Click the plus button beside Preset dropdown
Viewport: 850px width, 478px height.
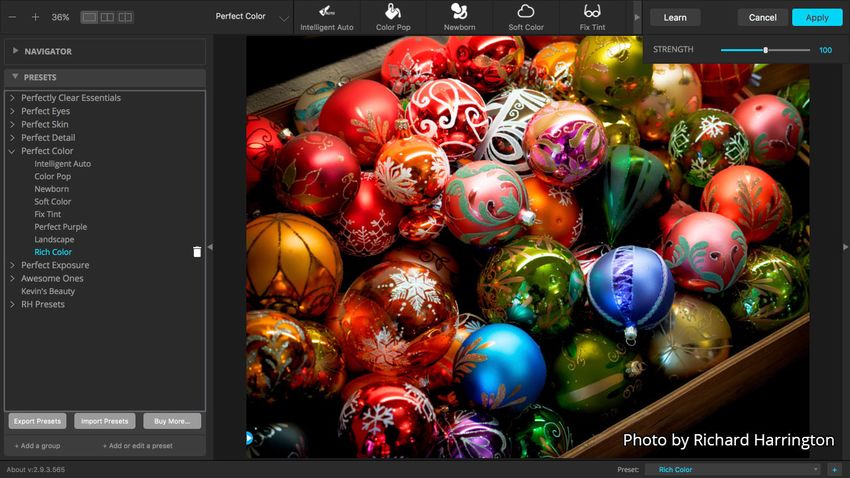pos(834,469)
